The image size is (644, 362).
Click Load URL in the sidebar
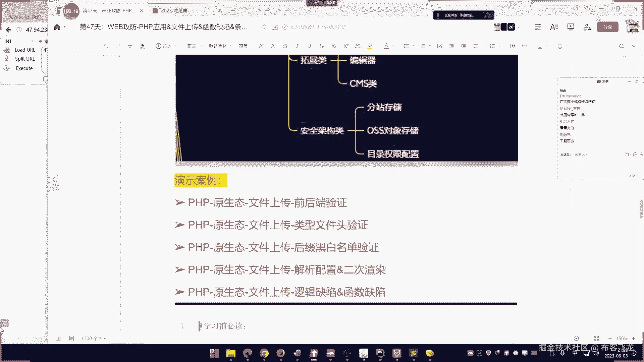tap(25, 50)
